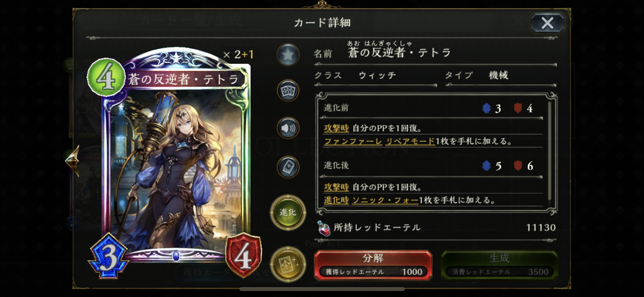
Task: Click the 攻撃時 keyword in 進化前 section
Action: coord(336,129)
